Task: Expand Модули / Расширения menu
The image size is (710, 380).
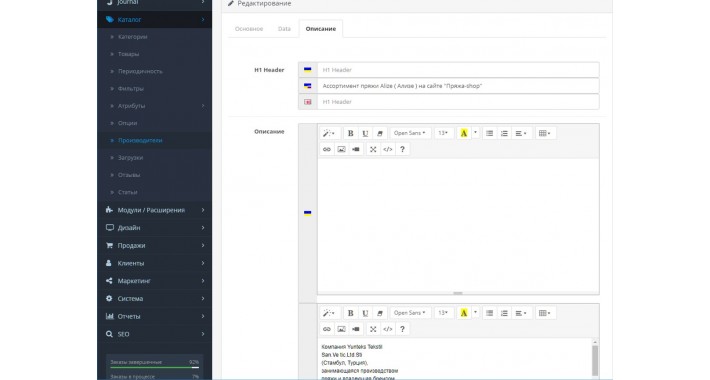Action: coord(154,210)
